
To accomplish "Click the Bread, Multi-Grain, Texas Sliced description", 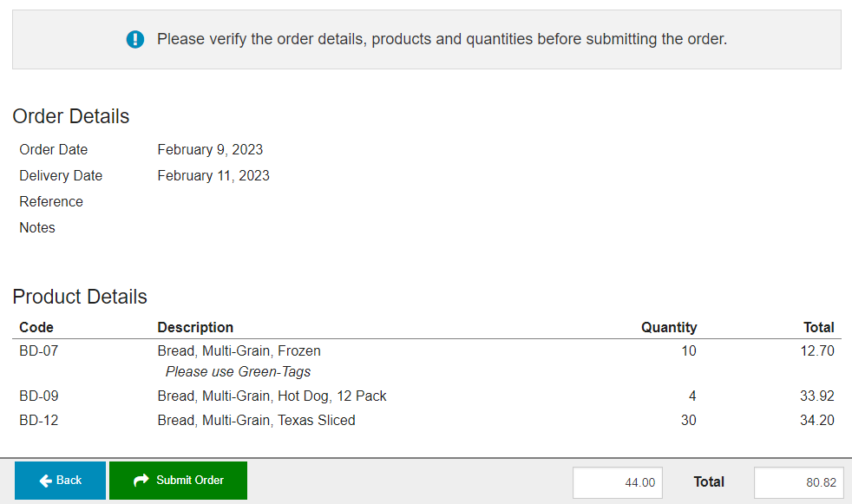I will pos(257,421).
